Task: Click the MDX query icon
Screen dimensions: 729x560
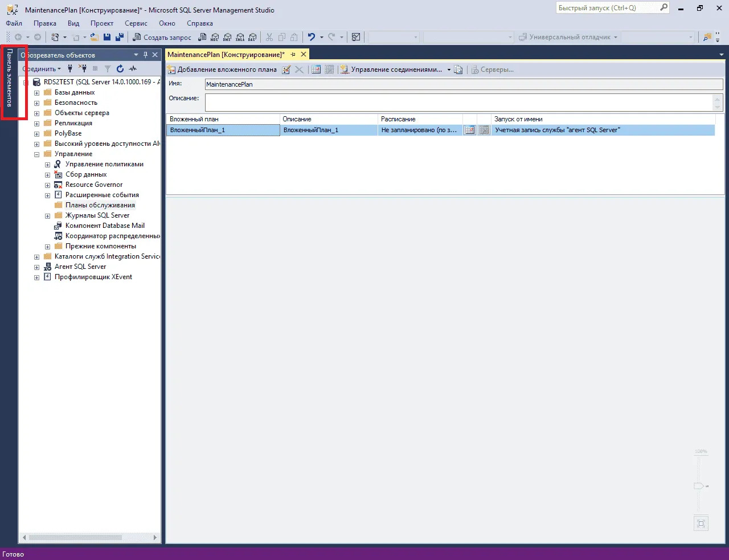Action: pos(214,37)
